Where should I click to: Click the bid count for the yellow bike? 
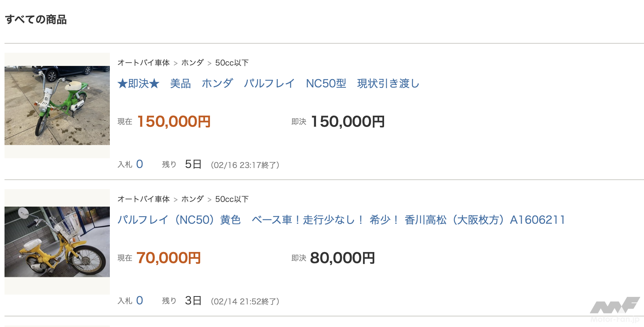tap(140, 301)
